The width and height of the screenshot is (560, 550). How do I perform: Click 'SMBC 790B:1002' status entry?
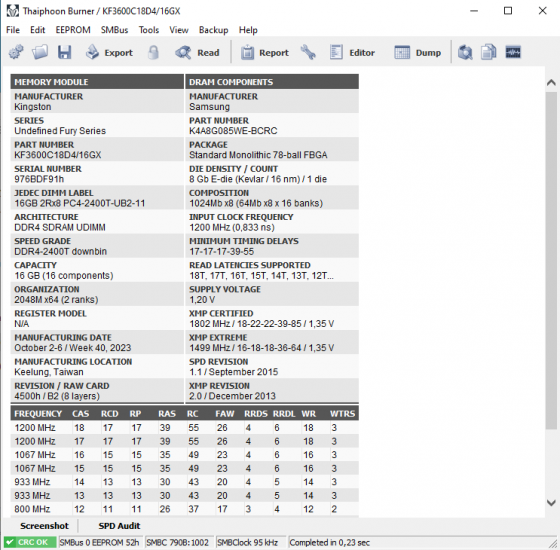(178, 542)
